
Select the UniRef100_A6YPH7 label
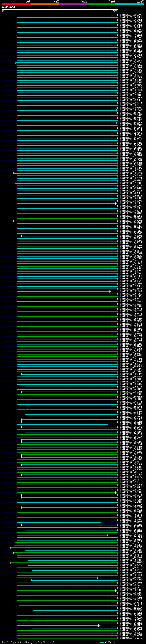[131, 48]
